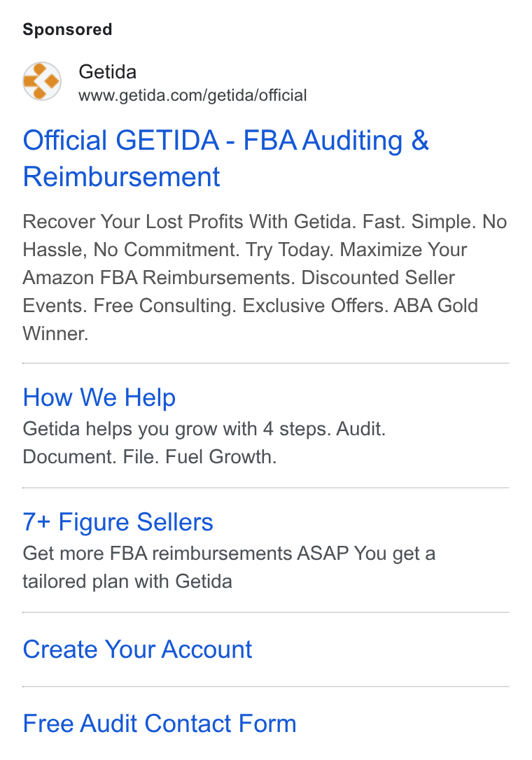This screenshot has height=760, width=532.
Task: Open the How We Help sitelink
Action: pyautogui.click(x=99, y=397)
